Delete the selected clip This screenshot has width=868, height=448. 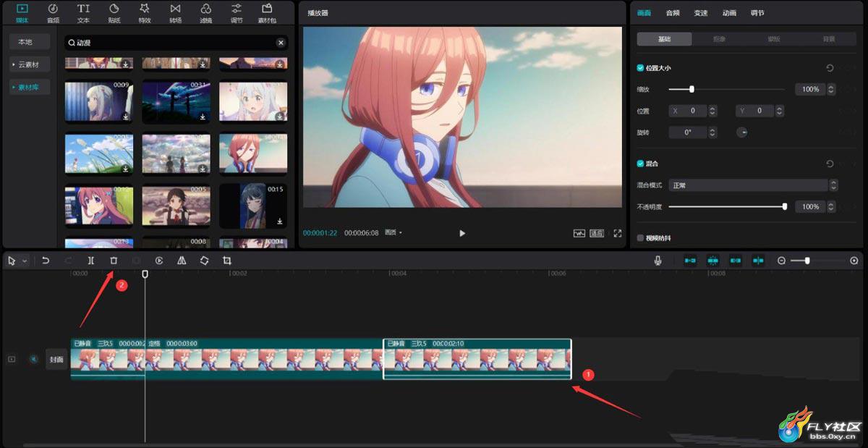point(114,261)
